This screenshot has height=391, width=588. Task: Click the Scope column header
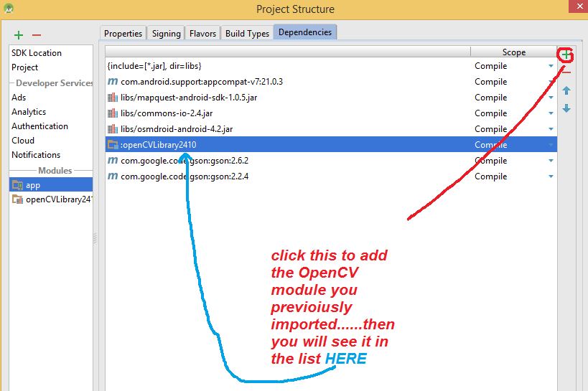pyautogui.click(x=513, y=52)
